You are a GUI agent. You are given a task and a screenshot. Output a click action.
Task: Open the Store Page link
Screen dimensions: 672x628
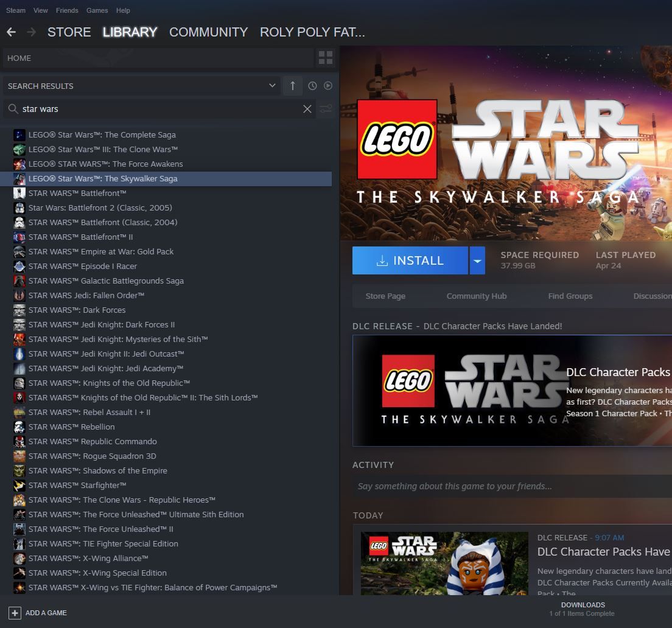[x=385, y=296]
